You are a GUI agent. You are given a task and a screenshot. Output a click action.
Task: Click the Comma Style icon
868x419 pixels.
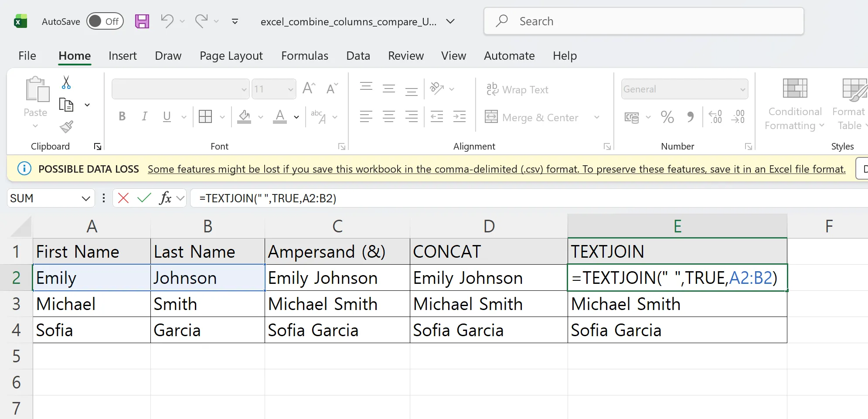click(x=690, y=117)
